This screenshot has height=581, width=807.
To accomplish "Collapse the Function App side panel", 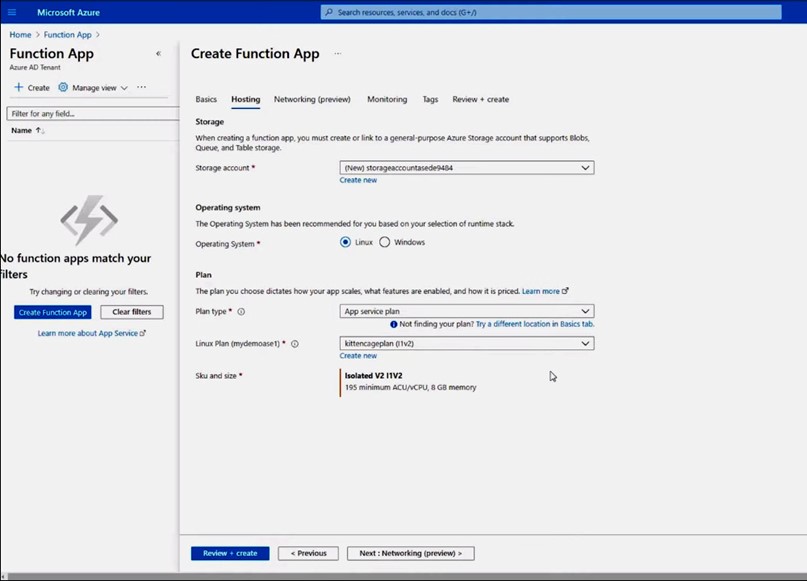I will [x=159, y=54].
